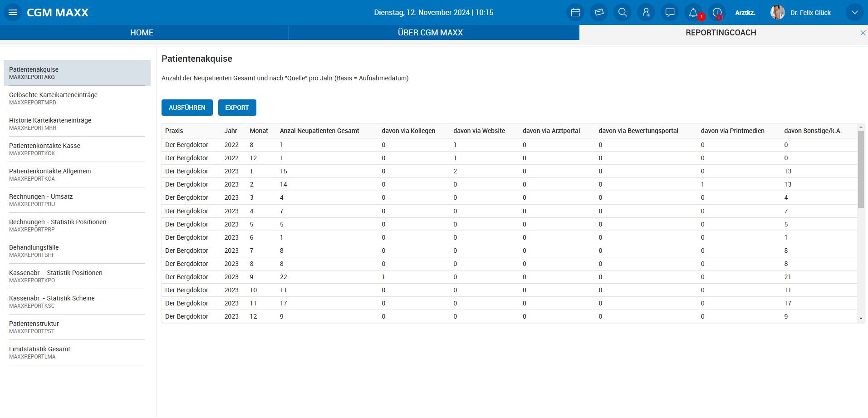Viewport: 868px width, 418px height.
Task: Click the EXPORT button
Action: pyautogui.click(x=237, y=108)
